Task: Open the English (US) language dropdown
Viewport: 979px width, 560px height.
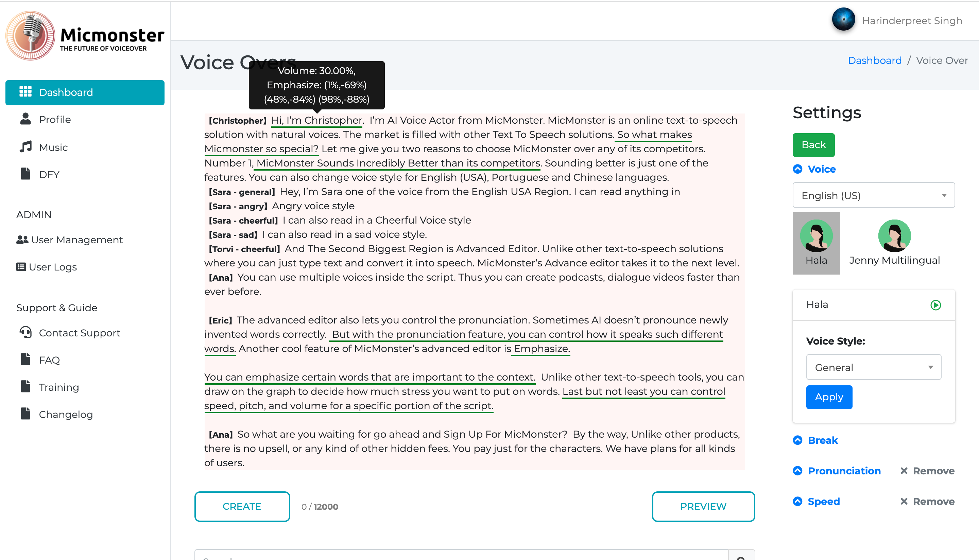Action: pyautogui.click(x=873, y=195)
